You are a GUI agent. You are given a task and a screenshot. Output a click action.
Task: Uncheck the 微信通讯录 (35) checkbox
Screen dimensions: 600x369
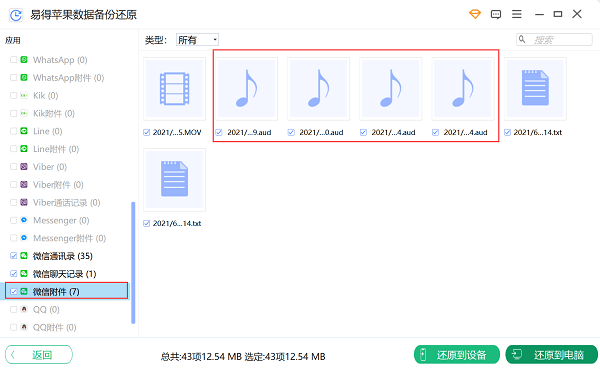coord(13,256)
